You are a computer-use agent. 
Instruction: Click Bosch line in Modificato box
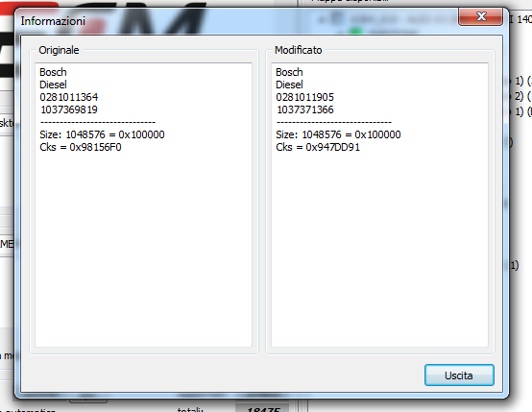pyautogui.click(x=289, y=72)
